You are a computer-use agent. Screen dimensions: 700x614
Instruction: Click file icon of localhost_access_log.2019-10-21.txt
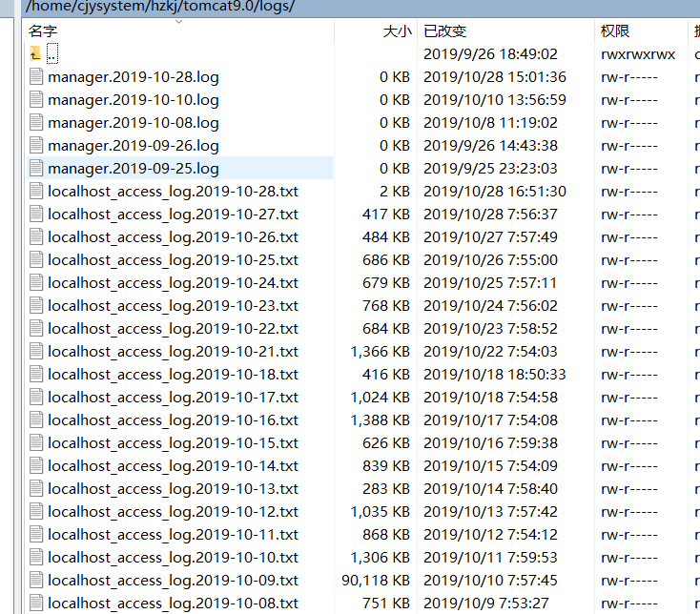coord(36,352)
